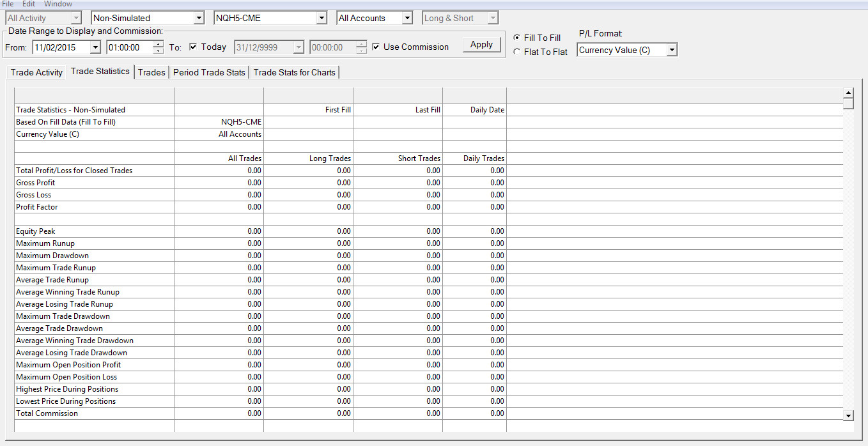Open the Period Trade Stats tab
The width and height of the screenshot is (868, 446).
pyautogui.click(x=209, y=72)
